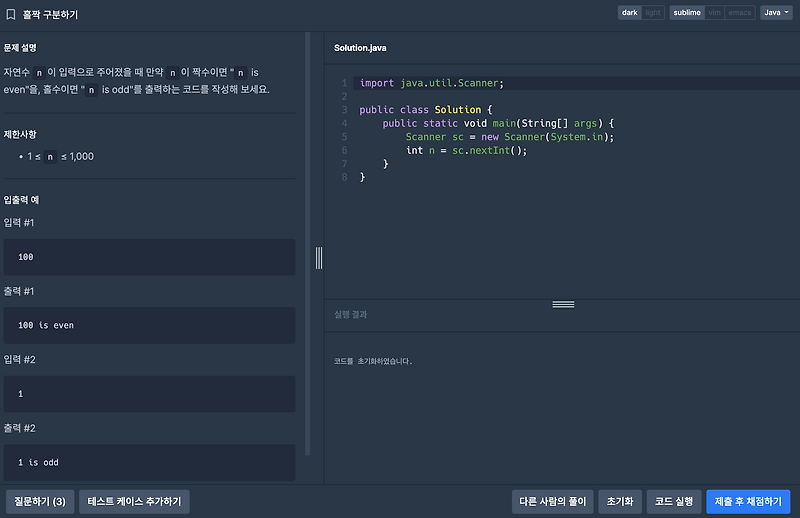Select vim editor keymap
Image resolution: width=800 pixels, height=518 pixels.
[x=715, y=13]
